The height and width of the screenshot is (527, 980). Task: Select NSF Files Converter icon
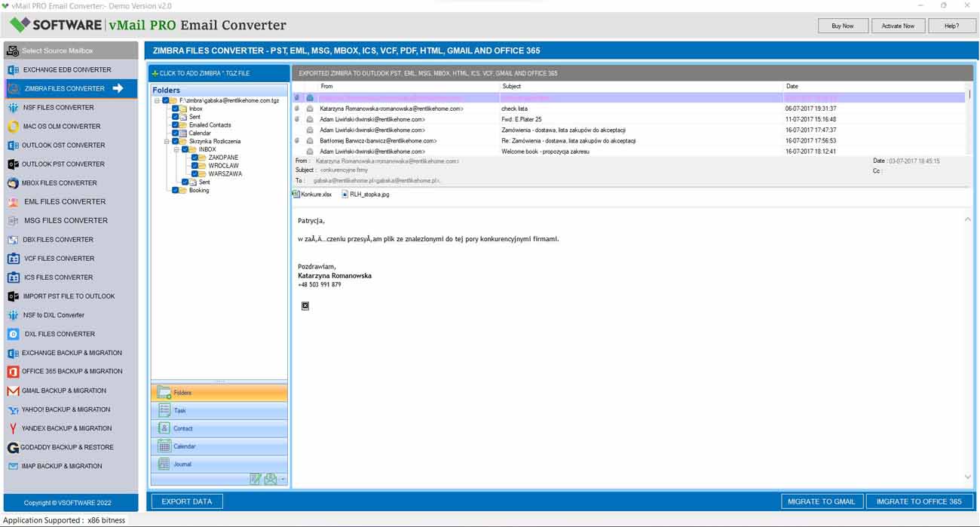(13, 107)
